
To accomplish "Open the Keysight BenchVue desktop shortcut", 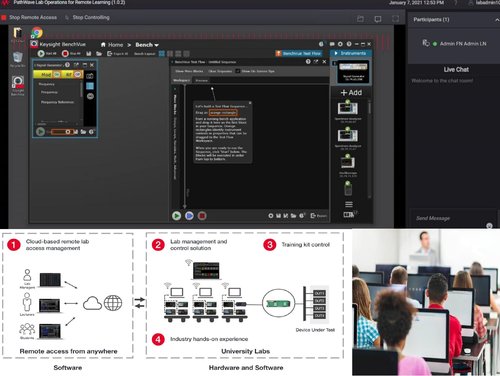I will click(x=18, y=86).
